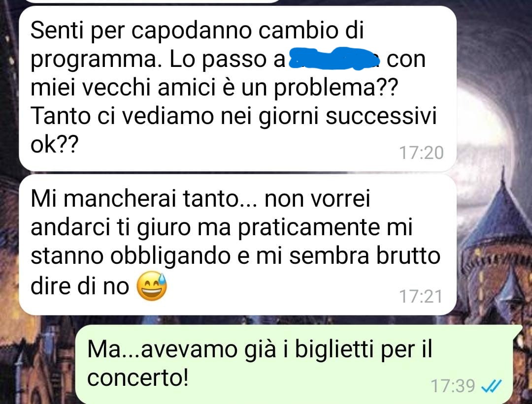Tap the blue redacted name scribble
532x404 pixels.
tap(335, 59)
